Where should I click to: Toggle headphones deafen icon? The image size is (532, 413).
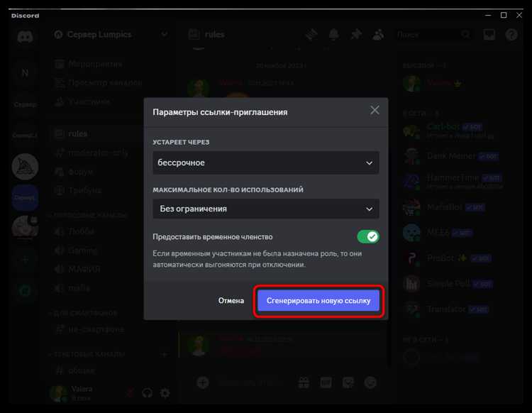pos(148,393)
